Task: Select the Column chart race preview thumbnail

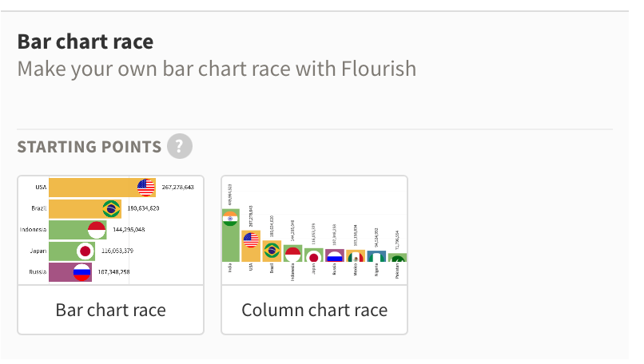Action: [314, 230]
